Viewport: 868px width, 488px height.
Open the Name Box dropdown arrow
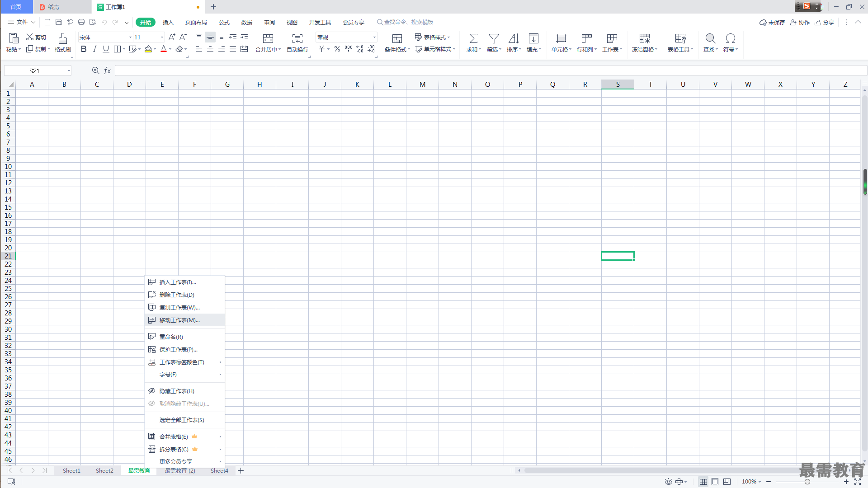pos(69,70)
